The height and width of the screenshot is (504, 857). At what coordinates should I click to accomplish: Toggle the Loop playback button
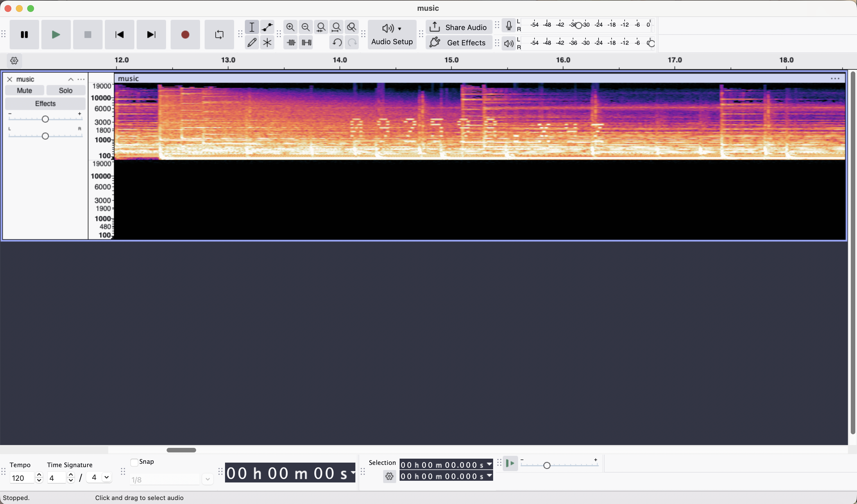(219, 34)
